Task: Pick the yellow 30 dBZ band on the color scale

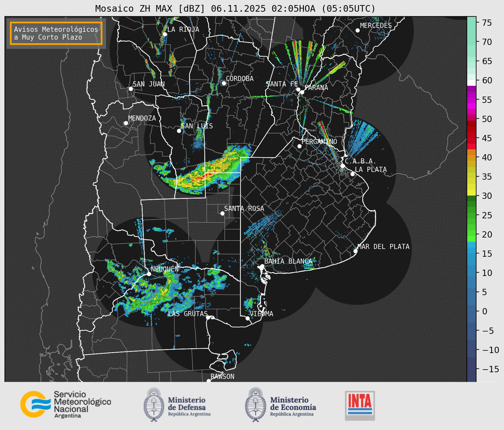Action: [471, 193]
